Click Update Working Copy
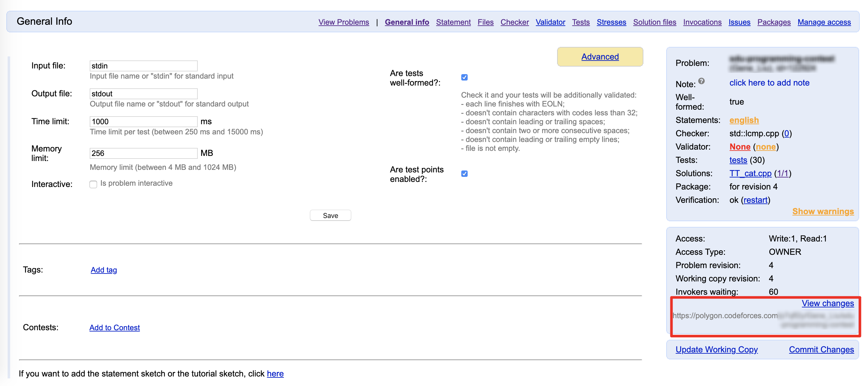Image resolution: width=868 pixels, height=386 pixels. coord(716,349)
